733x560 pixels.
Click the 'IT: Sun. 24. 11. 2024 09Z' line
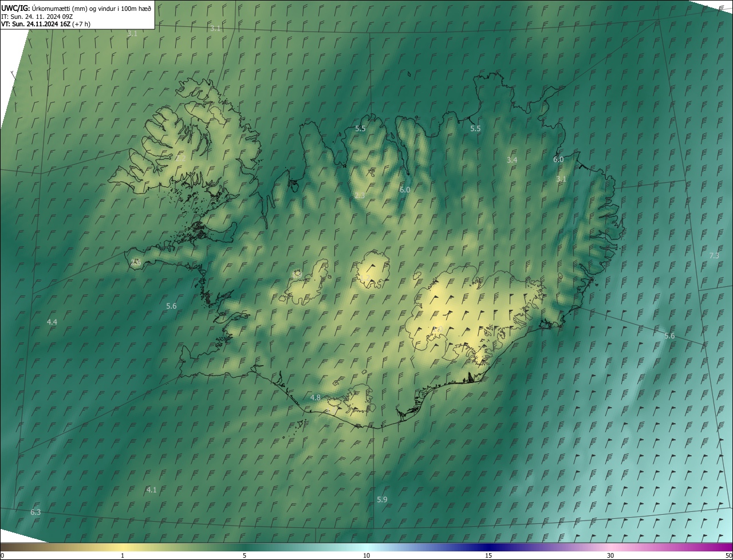click(x=37, y=16)
